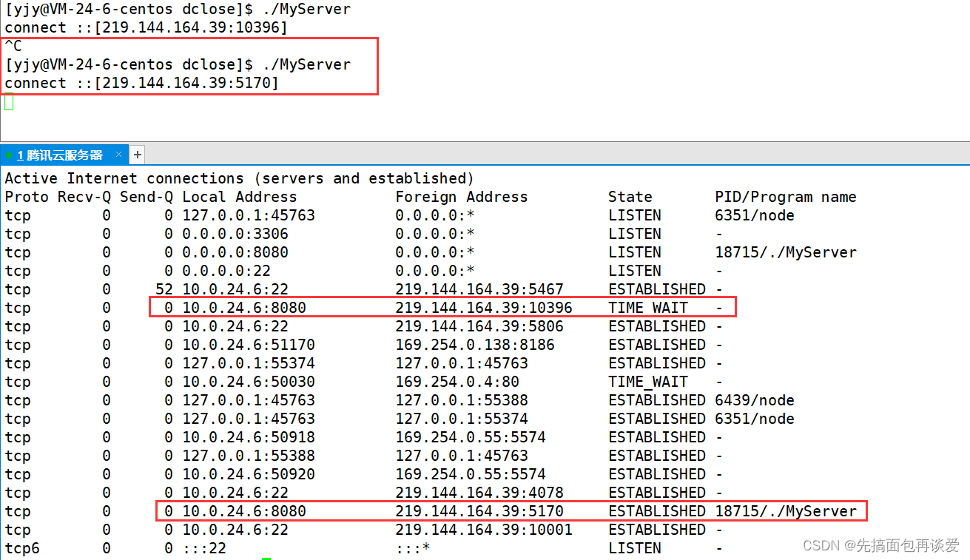Click local address 10.0.24.6:50920
This screenshot has width=970, height=560.
[x=249, y=474]
